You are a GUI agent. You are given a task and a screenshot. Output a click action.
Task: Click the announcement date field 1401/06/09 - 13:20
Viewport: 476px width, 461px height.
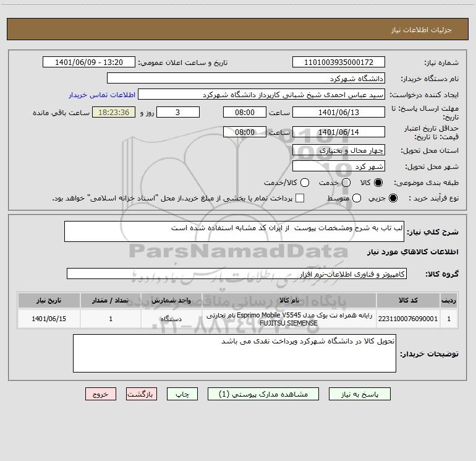(x=89, y=62)
